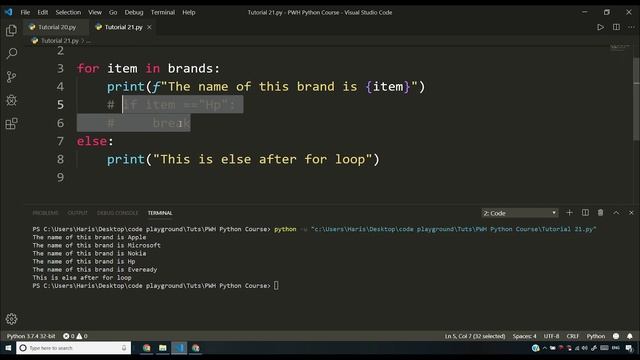Image resolution: width=640 pixels, height=360 pixels.
Task: Open the first Chrome icon on taskbar
Action: pyautogui.click(x=147, y=348)
